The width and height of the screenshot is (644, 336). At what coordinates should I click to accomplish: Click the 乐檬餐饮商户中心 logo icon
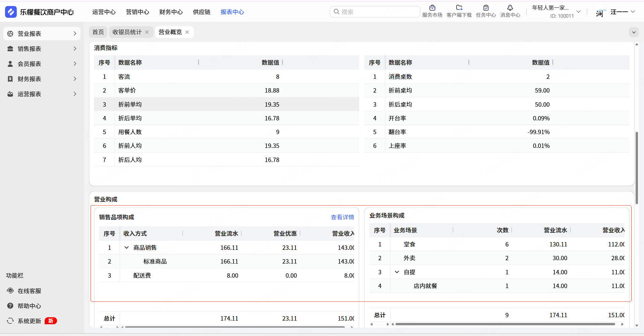coord(11,12)
